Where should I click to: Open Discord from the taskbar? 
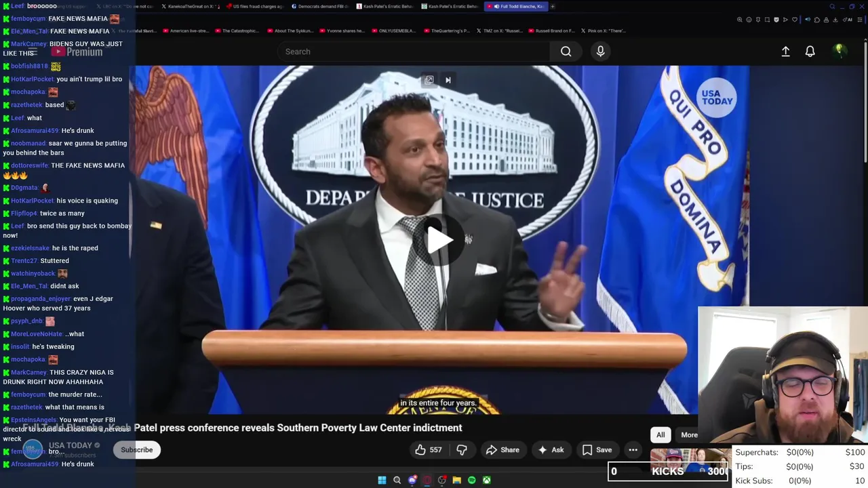412,480
